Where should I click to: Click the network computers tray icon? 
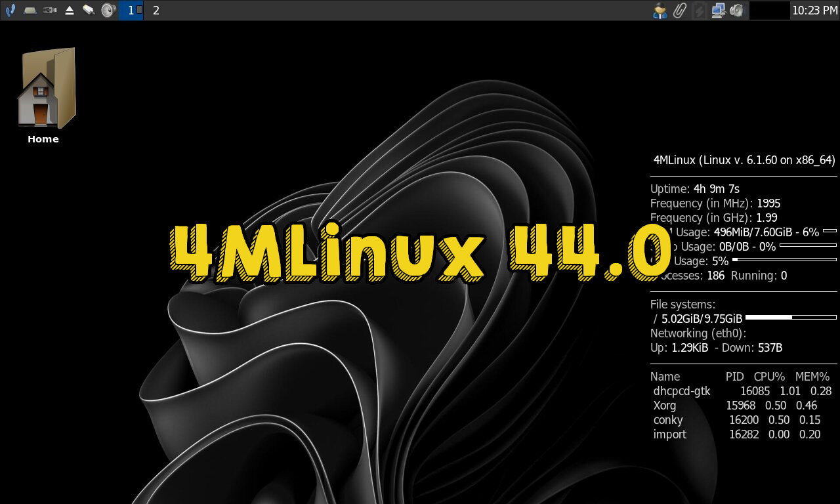point(718,10)
